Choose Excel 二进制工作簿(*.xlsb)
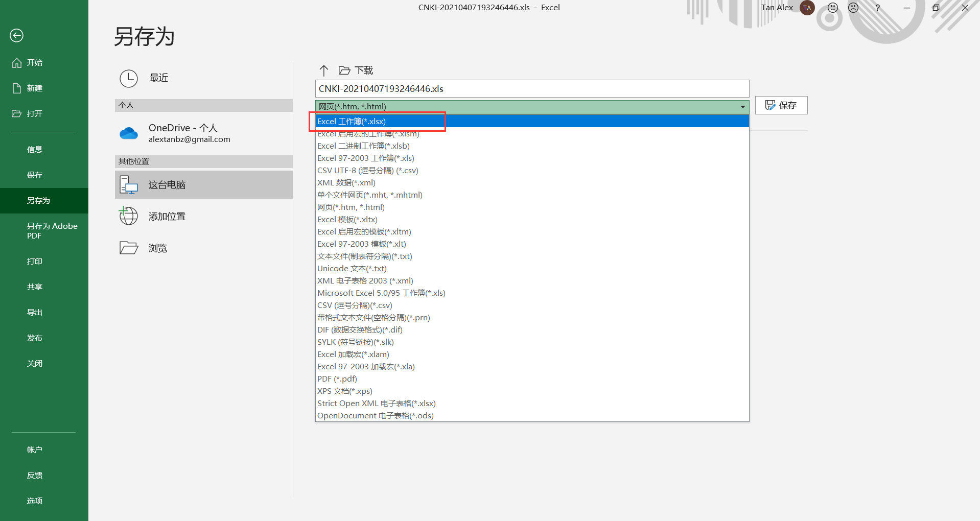The image size is (980, 521). 532,146
